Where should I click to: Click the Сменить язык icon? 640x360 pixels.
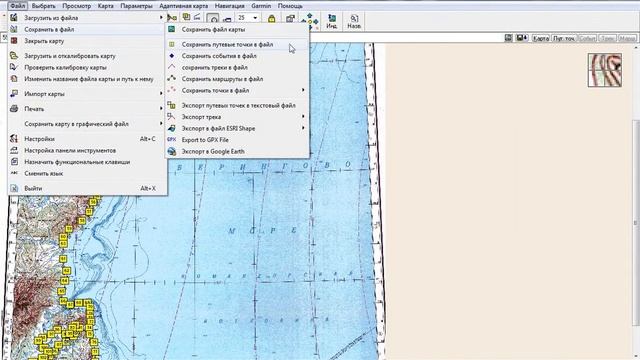coord(14,173)
